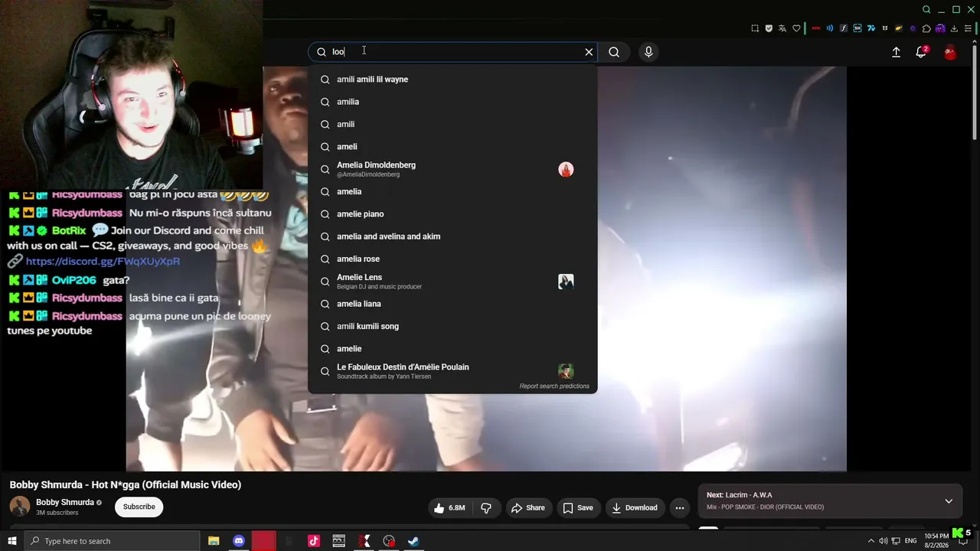Open the network tray icon
This screenshot has width=980, height=551.
pos(896,541)
